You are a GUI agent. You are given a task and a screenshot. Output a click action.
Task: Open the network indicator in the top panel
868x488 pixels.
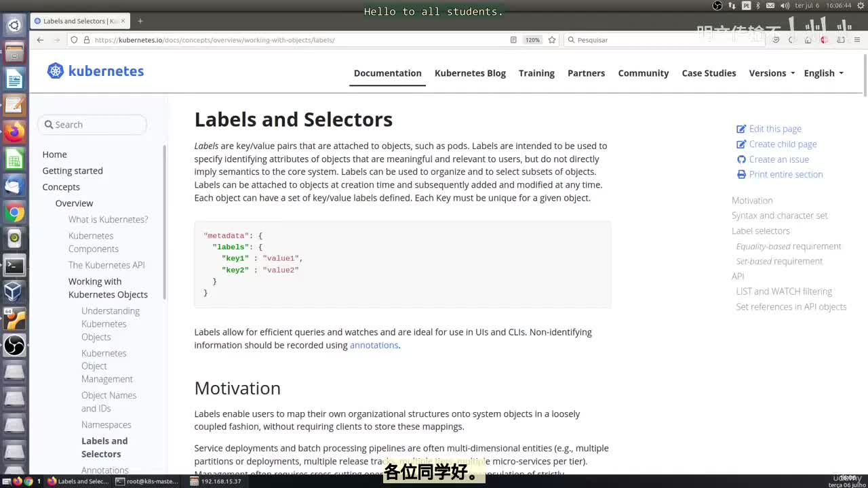pos(732,5)
